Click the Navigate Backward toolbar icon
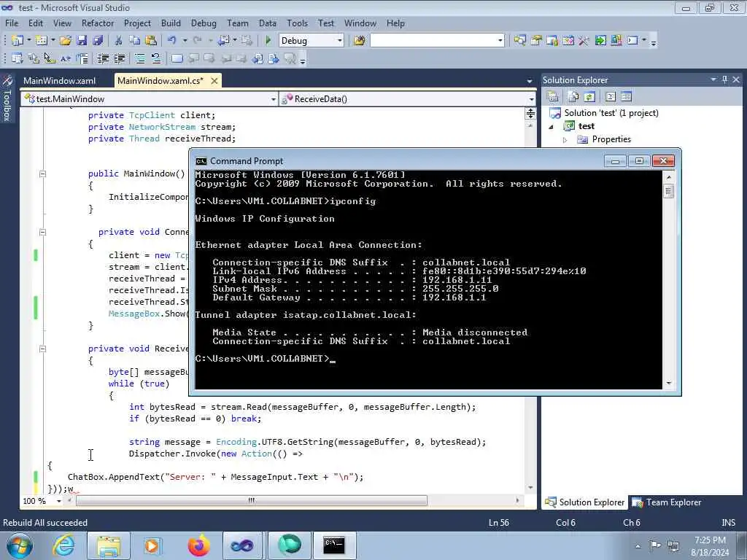 224,41
